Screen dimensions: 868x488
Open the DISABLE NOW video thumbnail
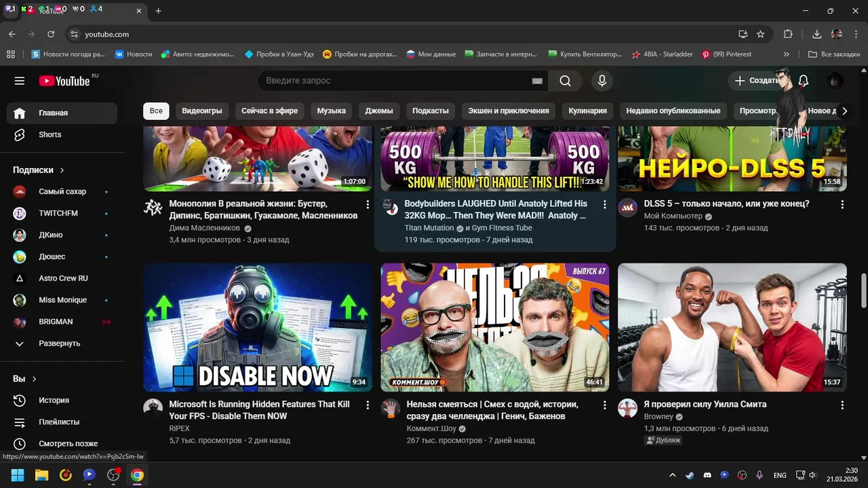[x=258, y=327]
